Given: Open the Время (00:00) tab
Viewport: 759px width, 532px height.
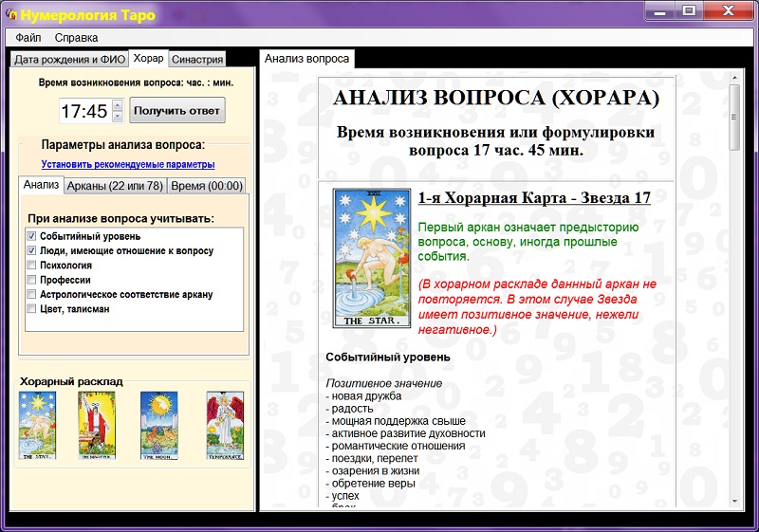Looking at the screenshot, I should (207, 186).
